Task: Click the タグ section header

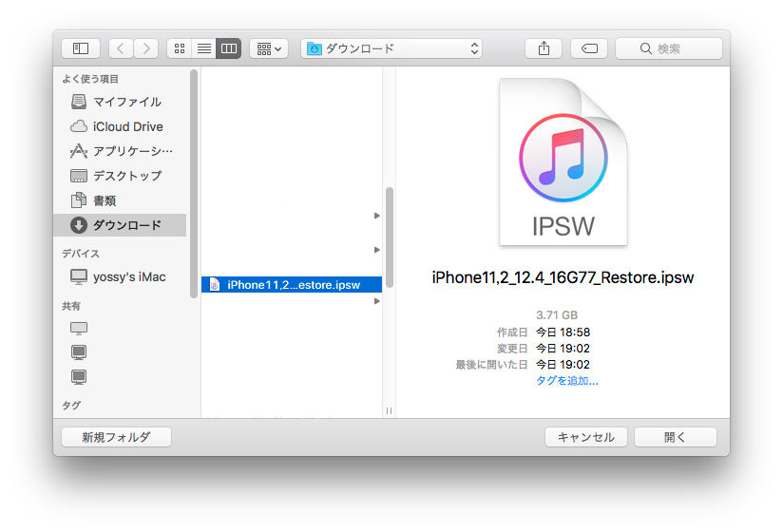Action: 71,406
